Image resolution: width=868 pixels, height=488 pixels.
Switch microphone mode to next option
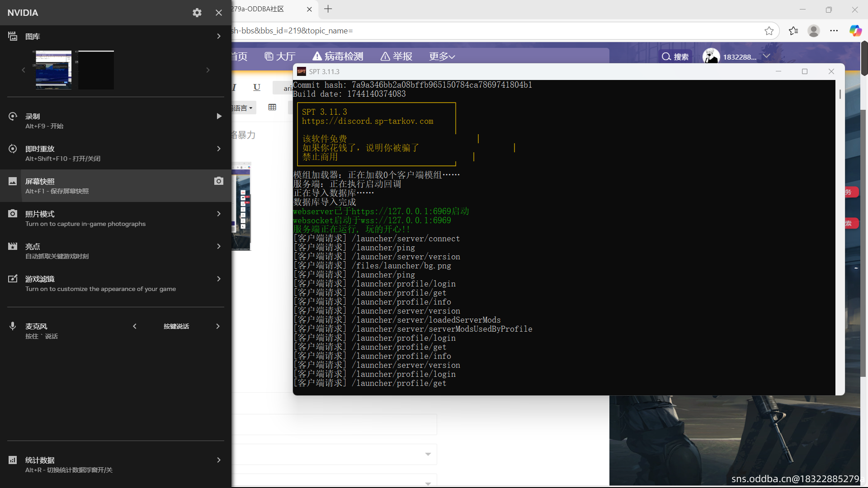coord(218,326)
